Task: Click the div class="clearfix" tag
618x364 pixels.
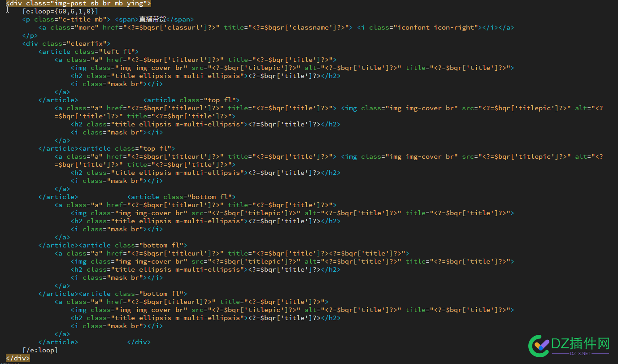Action: pos(66,43)
